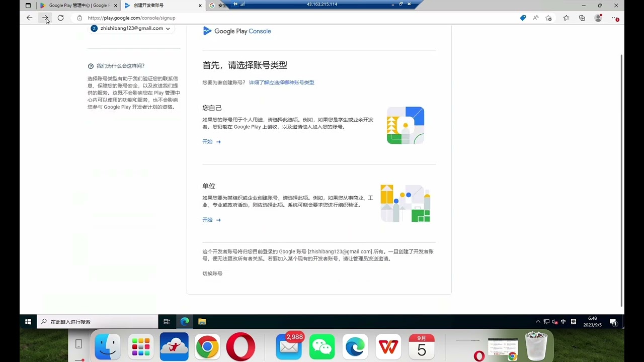The height and width of the screenshot is (362, 644).
Task: Click the 切换账号 link at page bottom
Action: tap(212, 273)
